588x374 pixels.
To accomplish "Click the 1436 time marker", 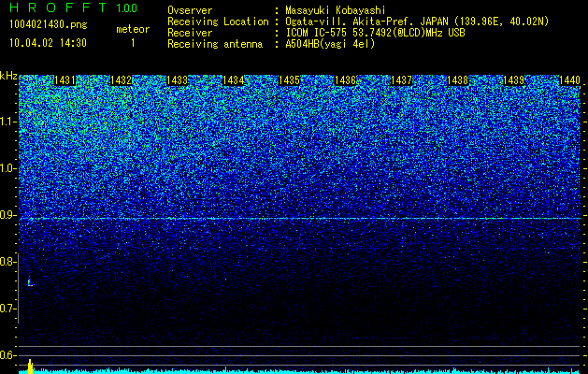I will point(345,80).
